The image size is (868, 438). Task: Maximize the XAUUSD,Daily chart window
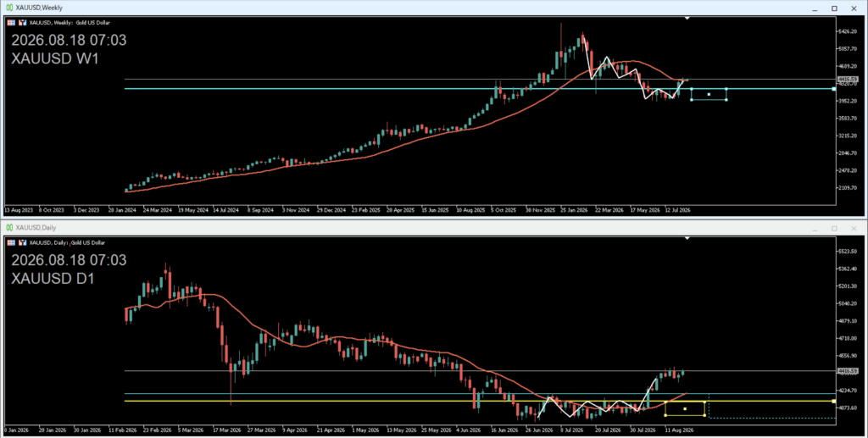coord(834,229)
